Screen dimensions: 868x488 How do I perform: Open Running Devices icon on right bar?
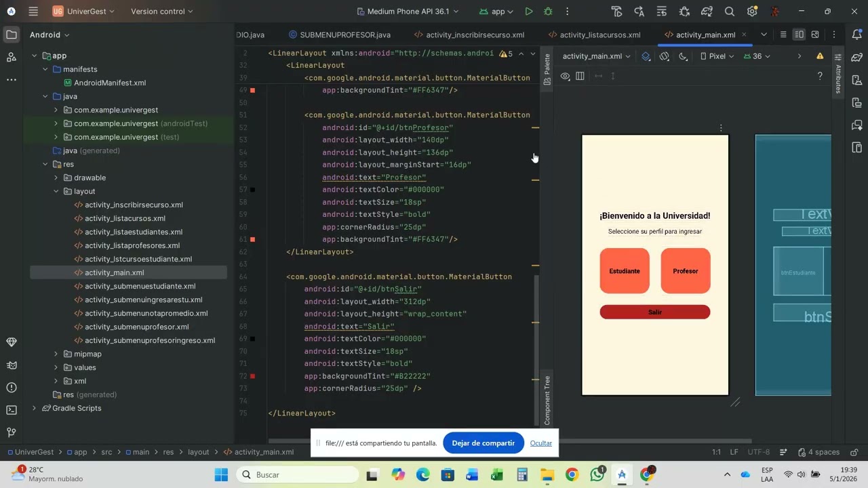coord(857,148)
